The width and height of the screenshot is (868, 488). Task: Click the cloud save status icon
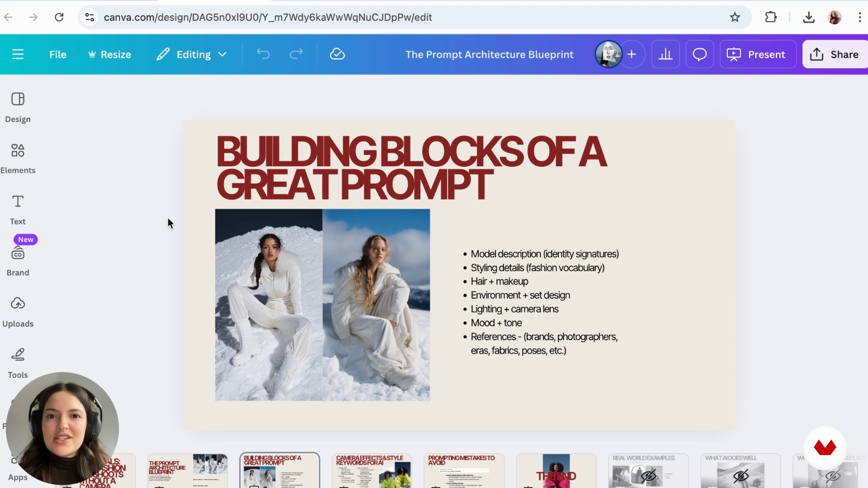pos(337,54)
